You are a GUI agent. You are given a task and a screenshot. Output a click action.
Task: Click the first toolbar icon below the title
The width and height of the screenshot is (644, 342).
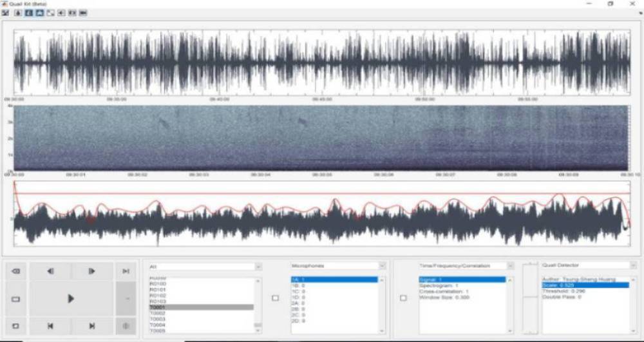point(5,13)
